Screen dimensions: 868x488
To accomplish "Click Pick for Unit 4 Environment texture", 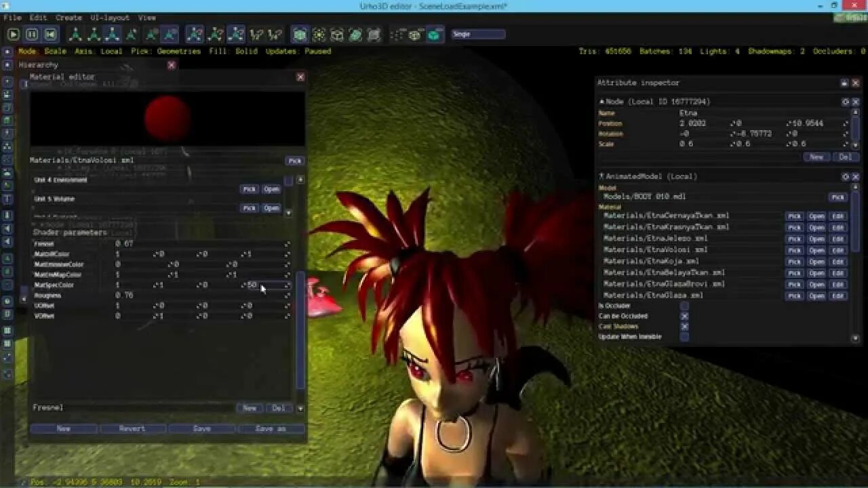I will tap(250, 190).
